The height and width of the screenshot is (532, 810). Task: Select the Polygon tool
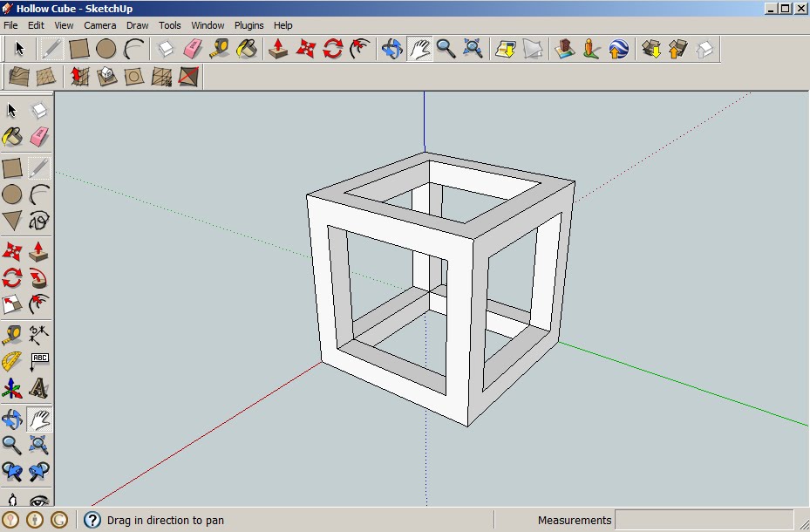pos(12,220)
